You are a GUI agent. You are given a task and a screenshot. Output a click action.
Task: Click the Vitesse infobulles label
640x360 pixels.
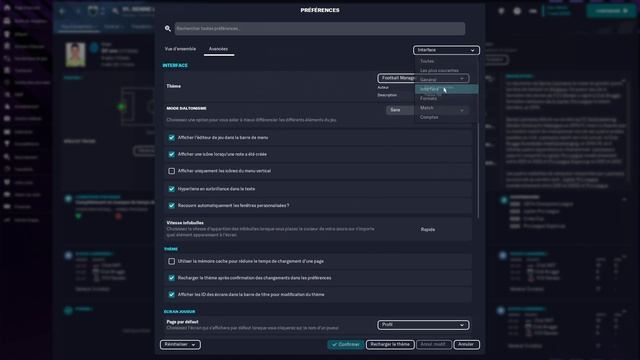[185, 223]
